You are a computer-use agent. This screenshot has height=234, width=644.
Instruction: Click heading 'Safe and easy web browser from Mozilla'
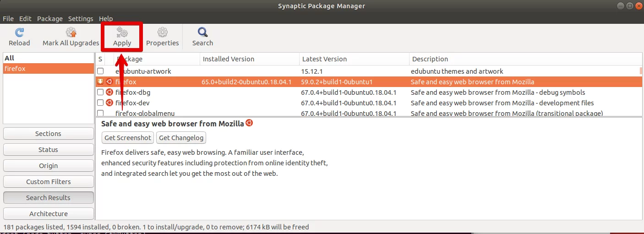coord(173,124)
